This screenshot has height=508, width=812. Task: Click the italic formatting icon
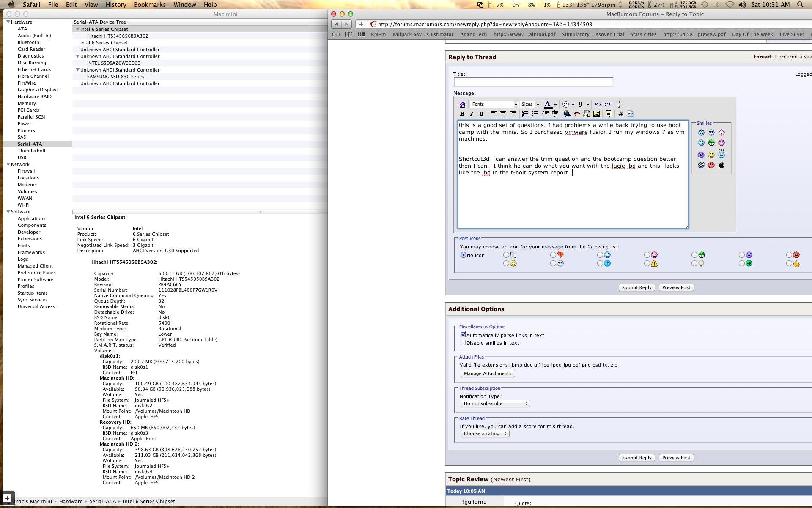click(472, 114)
